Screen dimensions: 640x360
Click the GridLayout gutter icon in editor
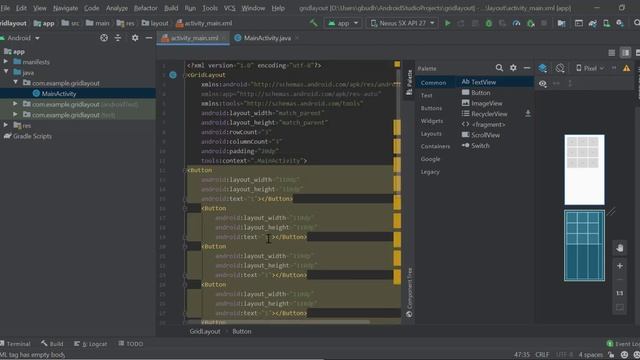(173, 75)
